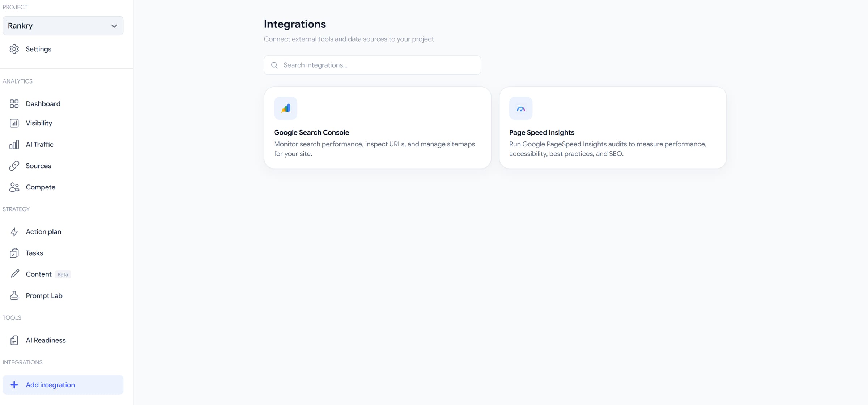The height and width of the screenshot is (405, 868).
Task: Click the Tasks clipboard icon
Action: pos(14,253)
